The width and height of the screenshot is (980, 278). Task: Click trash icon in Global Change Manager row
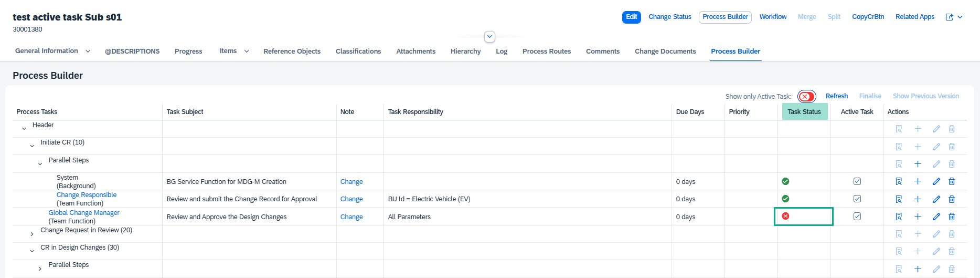[x=952, y=217]
